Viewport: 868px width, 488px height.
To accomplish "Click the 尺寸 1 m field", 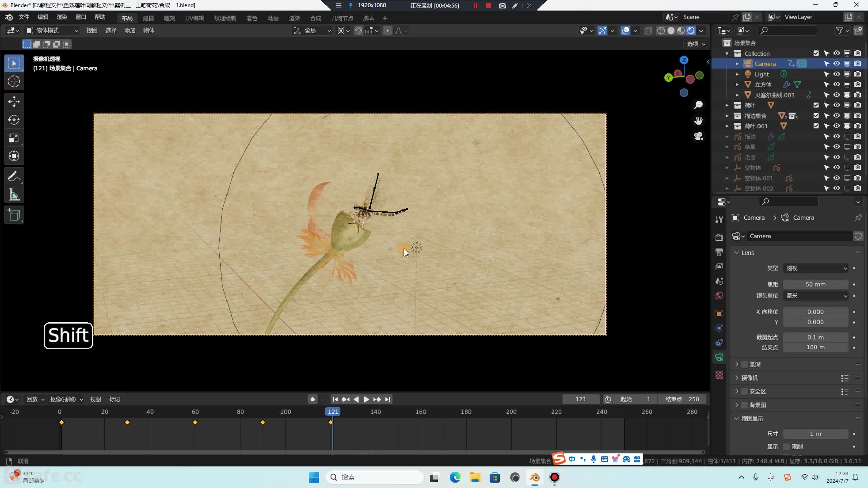I will [x=815, y=434].
